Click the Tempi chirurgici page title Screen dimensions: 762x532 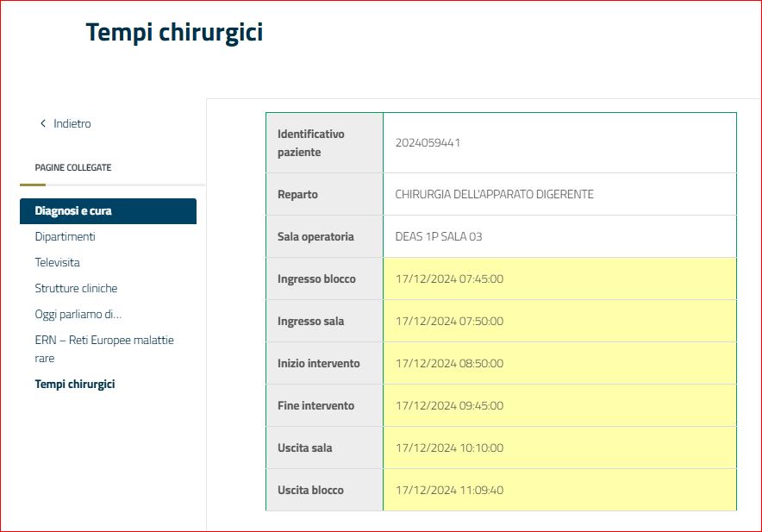(173, 32)
